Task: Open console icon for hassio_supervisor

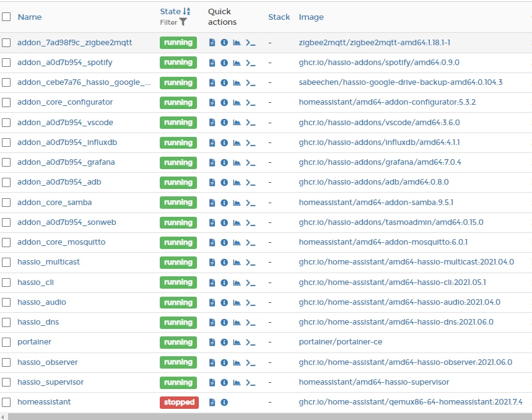Action: tap(251, 382)
